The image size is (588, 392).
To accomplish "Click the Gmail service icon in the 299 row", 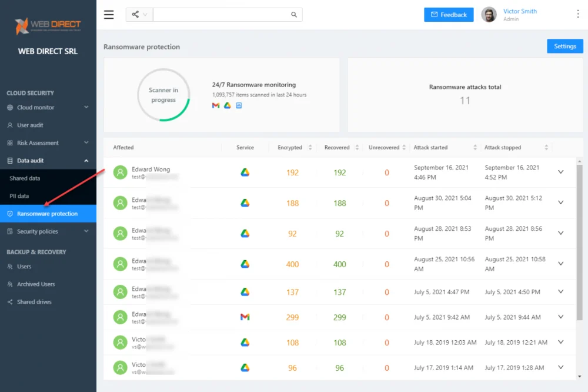I will tap(245, 317).
